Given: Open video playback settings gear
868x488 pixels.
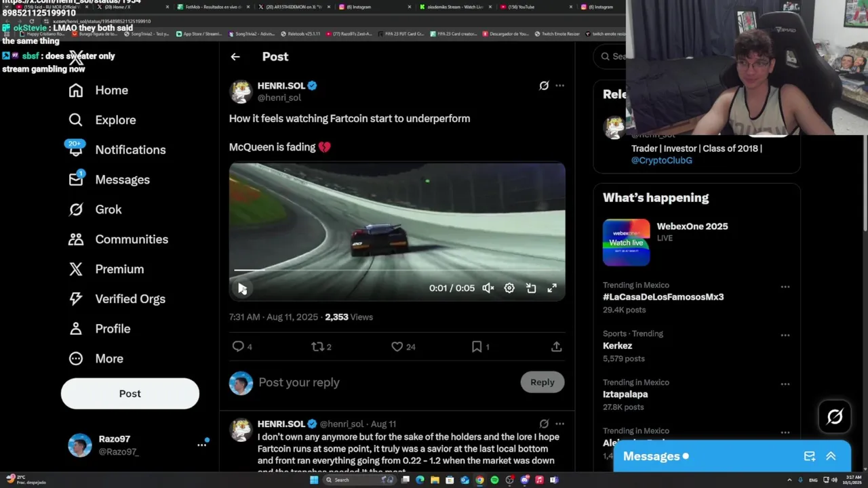Looking at the screenshot, I should pos(509,288).
